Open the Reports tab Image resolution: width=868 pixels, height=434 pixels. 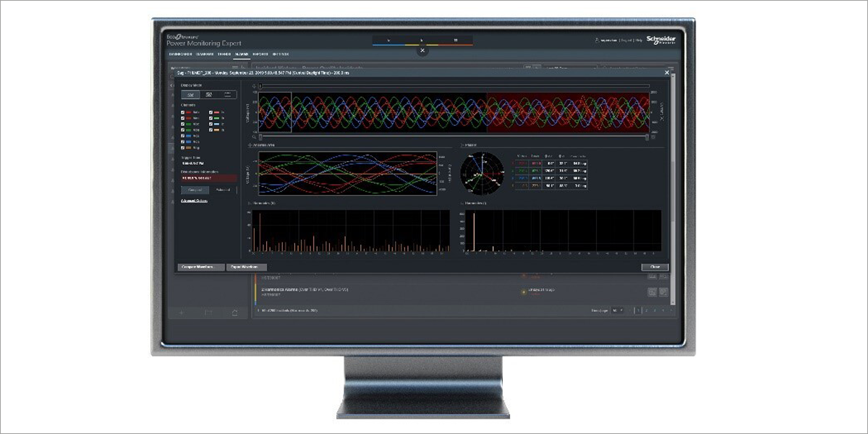click(260, 54)
